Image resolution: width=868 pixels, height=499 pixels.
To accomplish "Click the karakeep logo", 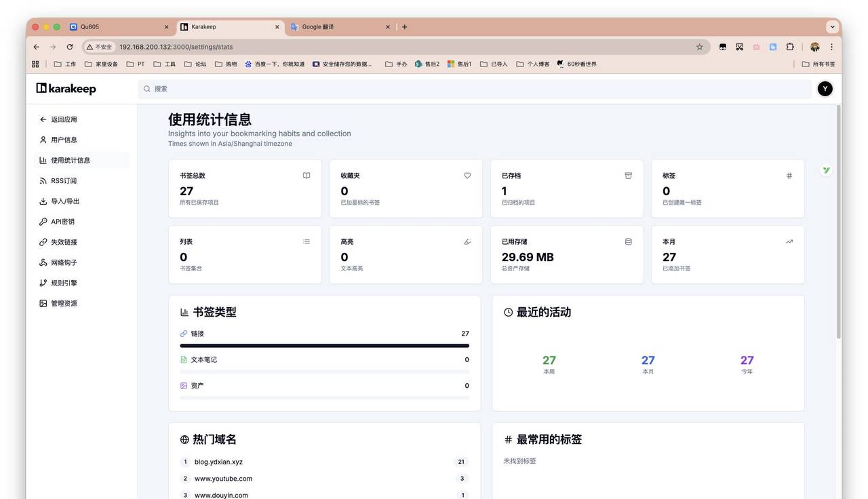I will tap(66, 88).
